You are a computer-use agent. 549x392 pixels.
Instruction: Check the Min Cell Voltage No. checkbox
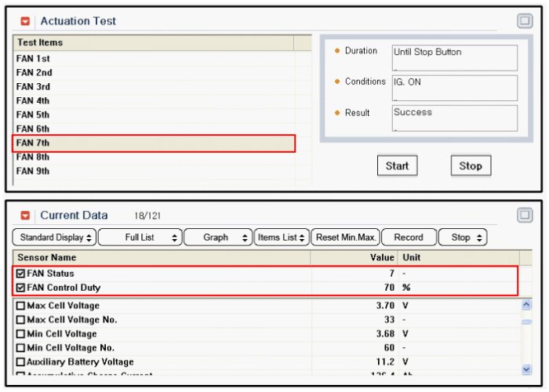click(20, 348)
